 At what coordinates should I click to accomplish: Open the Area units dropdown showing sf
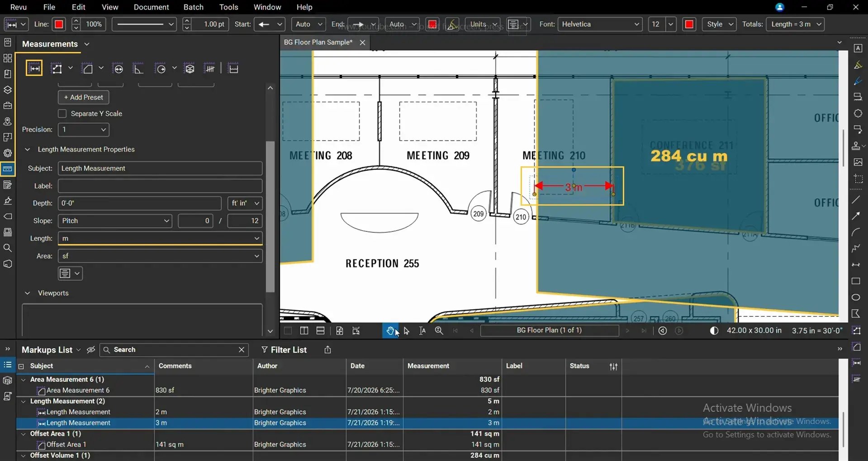pos(160,256)
